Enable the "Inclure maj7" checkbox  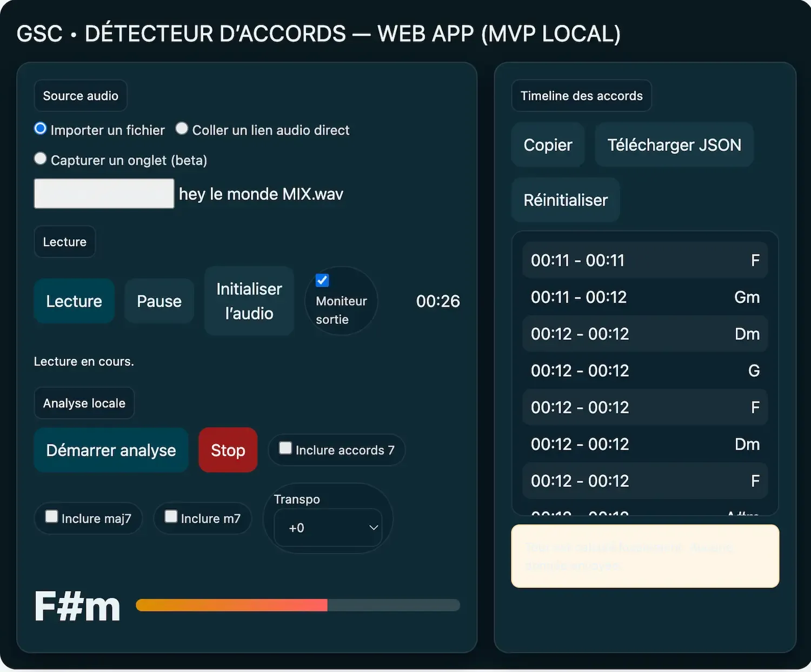pos(51,517)
